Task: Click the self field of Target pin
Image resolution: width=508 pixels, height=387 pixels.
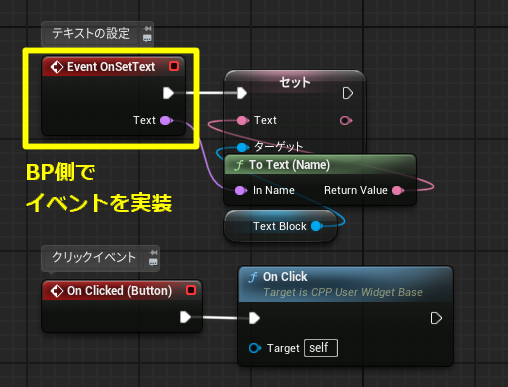Action: pos(321,348)
